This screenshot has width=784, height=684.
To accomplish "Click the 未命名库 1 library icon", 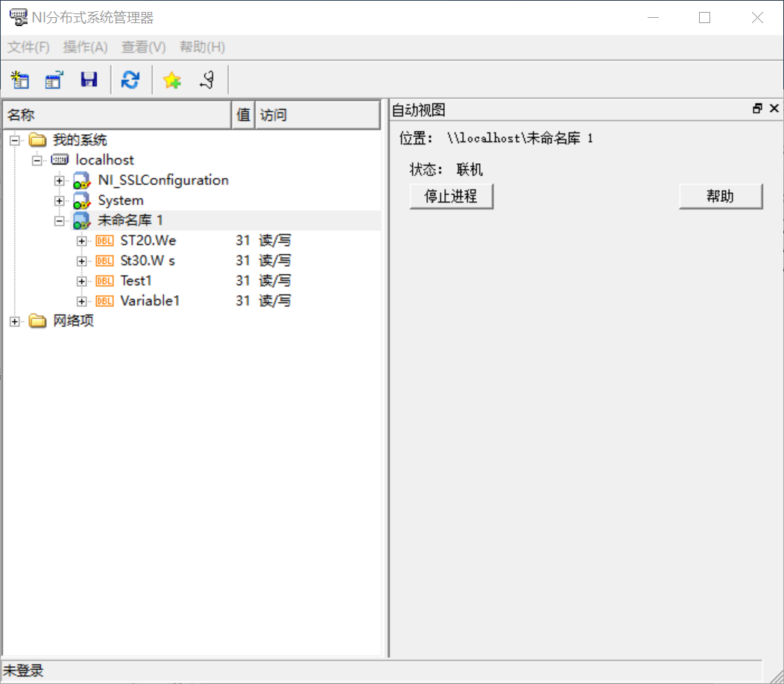I will coord(82,221).
